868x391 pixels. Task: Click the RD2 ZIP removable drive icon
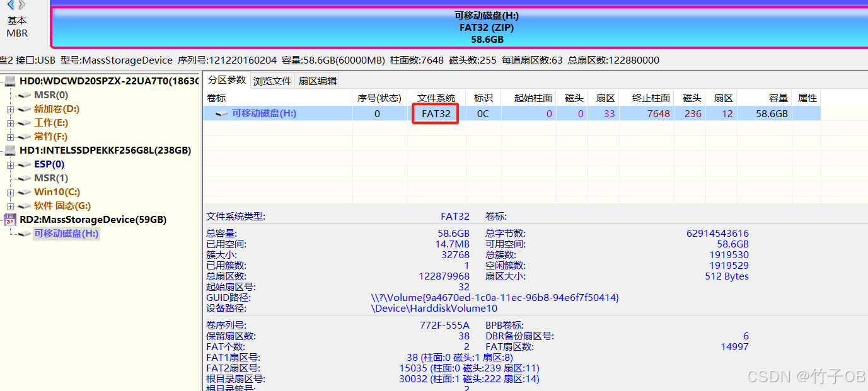point(9,219)
